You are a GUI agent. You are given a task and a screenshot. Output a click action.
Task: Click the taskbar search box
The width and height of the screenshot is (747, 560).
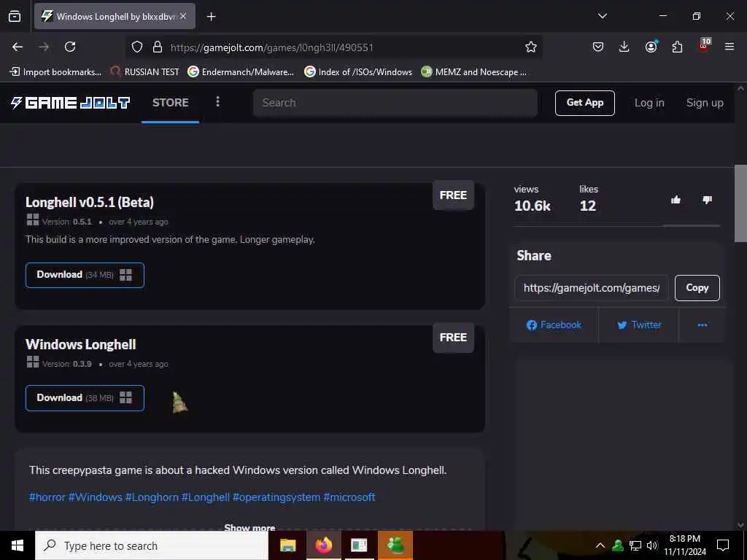click(x=152, y=545)
